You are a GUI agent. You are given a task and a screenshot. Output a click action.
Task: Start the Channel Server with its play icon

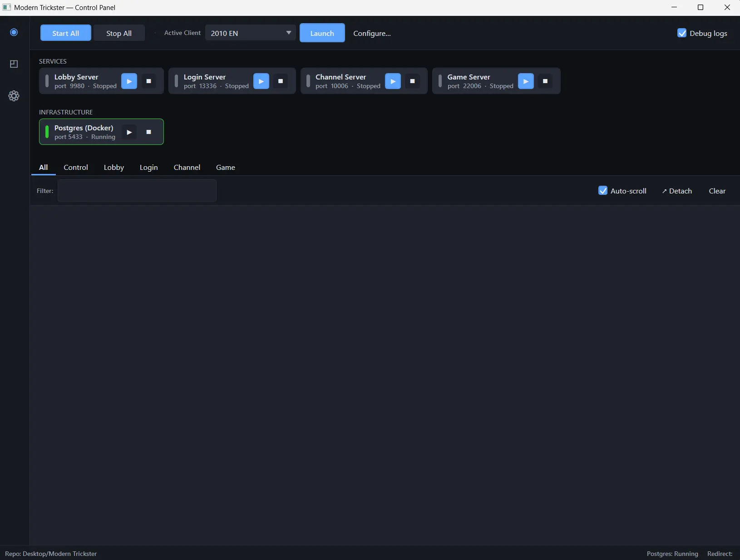tap(393, 81)
